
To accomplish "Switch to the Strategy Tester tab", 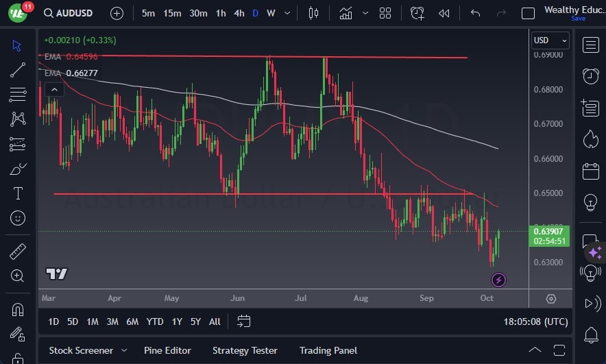I will pos(245,350).
